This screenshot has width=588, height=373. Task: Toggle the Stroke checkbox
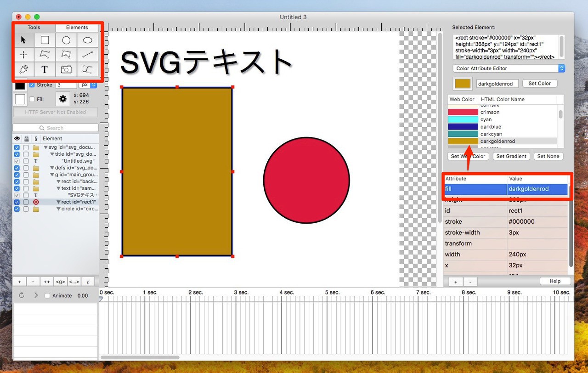coord(32,85)
